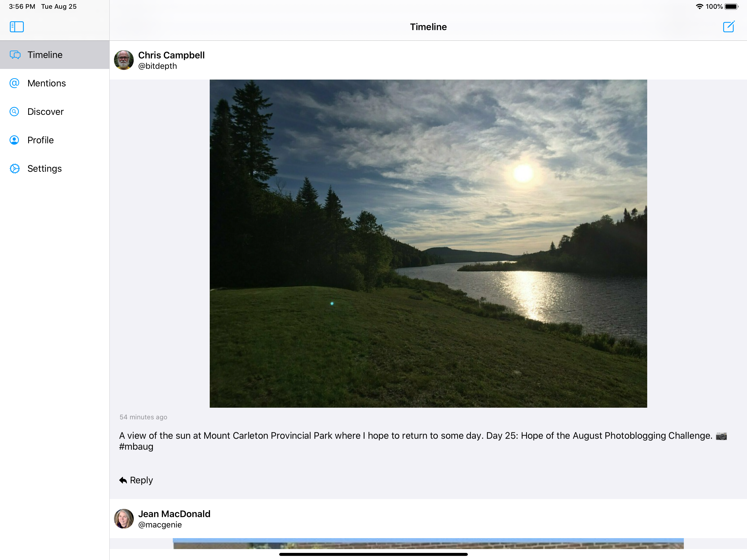The height and width of the screenshot is (560, 747).
Task: Switch to the Discover section
Action: point(46,112)
